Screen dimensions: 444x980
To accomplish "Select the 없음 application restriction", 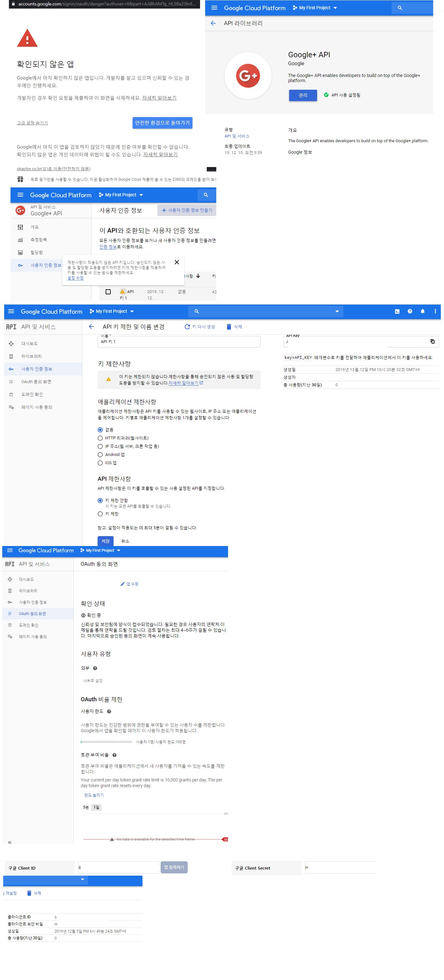I will pyautogui.click(x=101, y=430).
